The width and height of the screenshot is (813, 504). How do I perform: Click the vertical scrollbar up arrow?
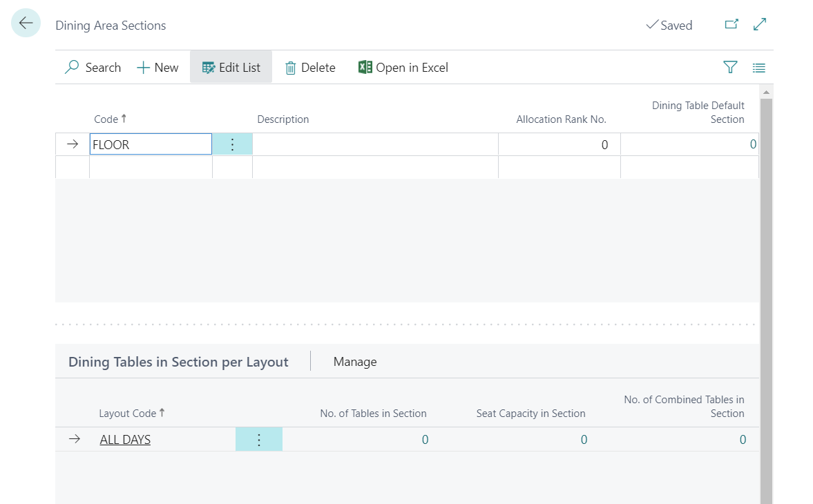(x=767, y=92)
